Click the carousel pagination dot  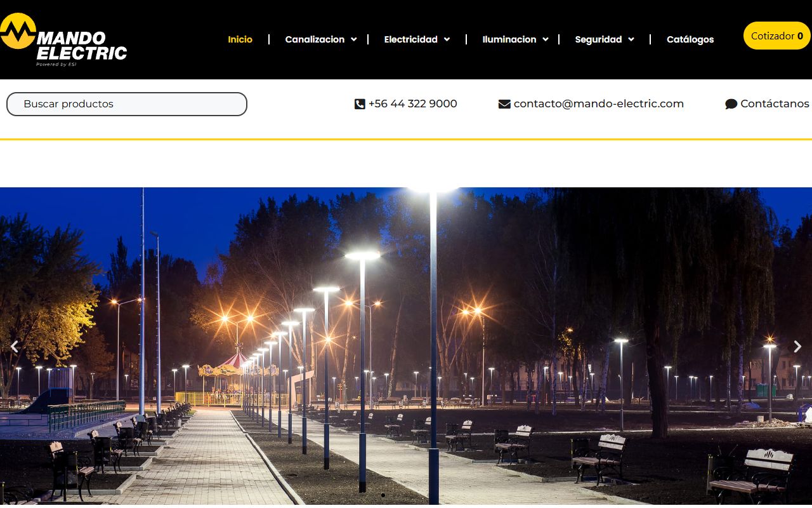(x=383, y=495)
